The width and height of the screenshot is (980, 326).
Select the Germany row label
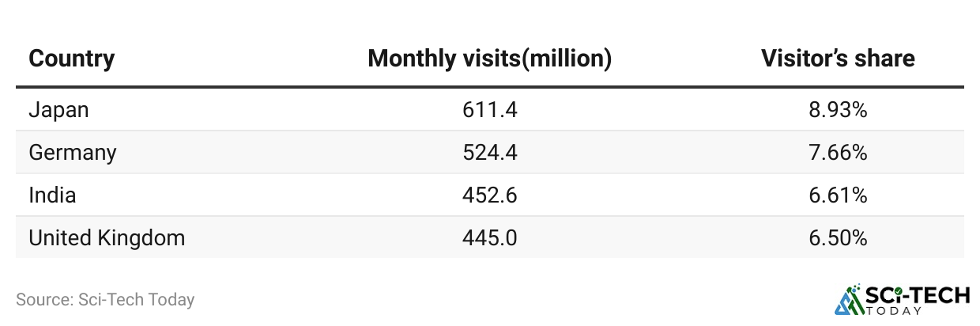point(72,152)
